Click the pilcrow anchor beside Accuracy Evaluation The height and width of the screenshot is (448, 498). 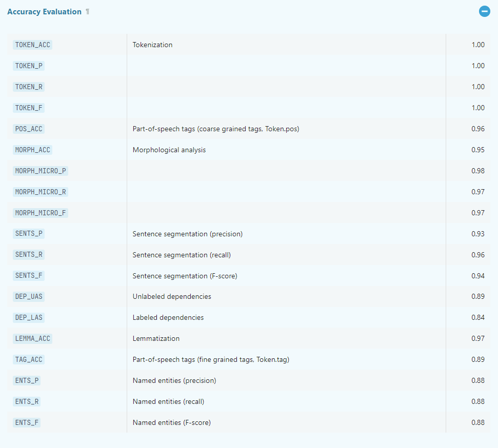88,12
